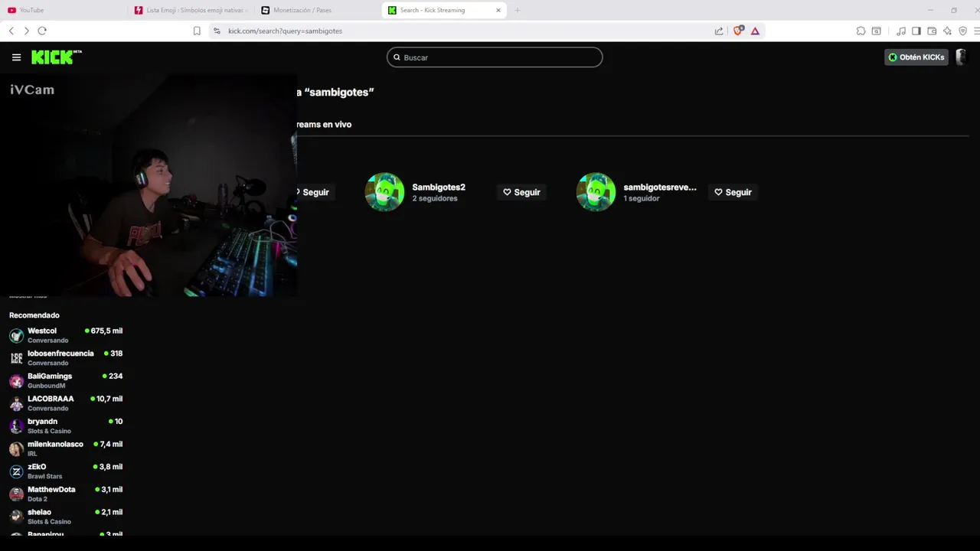The width and height of the screenshot is (980, 551).
Task: Open the browser main menu
Action: 976,31
